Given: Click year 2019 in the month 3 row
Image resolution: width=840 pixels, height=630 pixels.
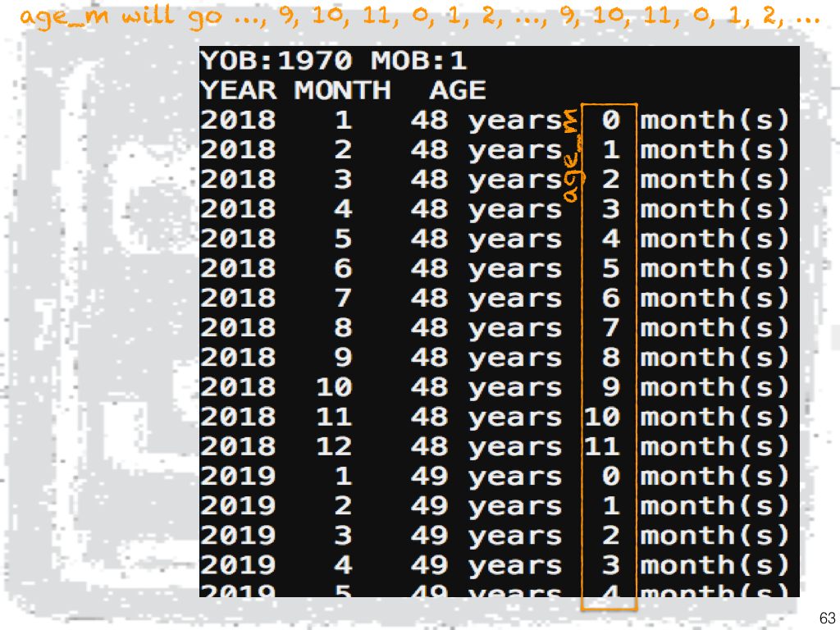Looking at the screenshot, I should coord(238,536).
